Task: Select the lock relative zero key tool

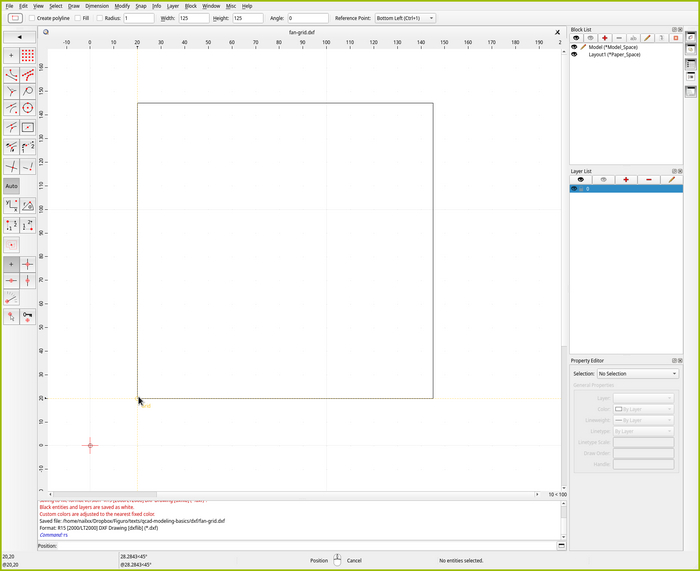Action: (x=28, y=316)
